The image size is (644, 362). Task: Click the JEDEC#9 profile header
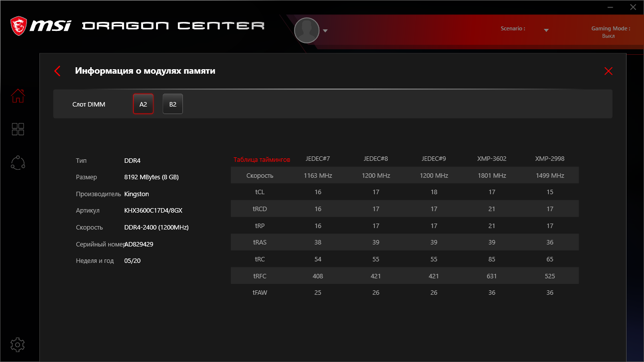click(x=434, y=159)
